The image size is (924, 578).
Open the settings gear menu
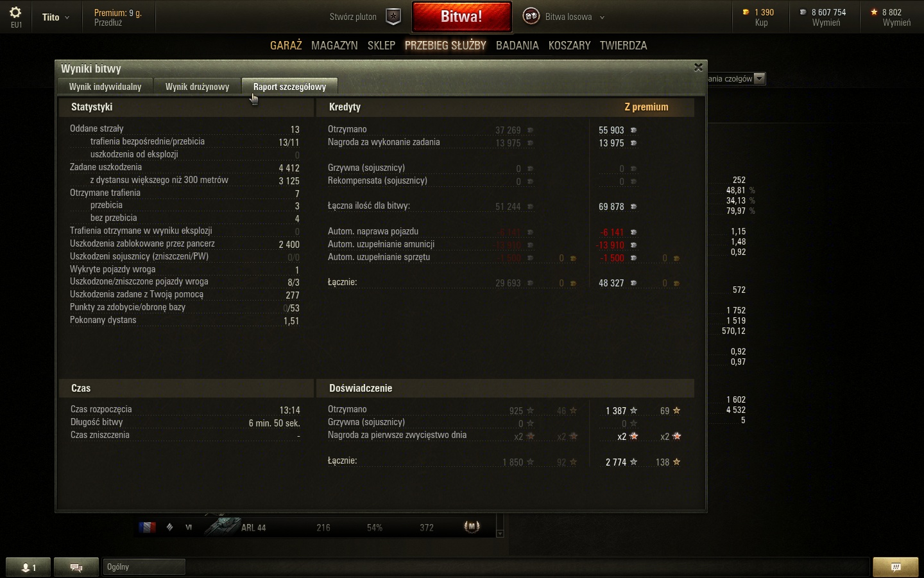pyautogui.click(x=15, y=12)
